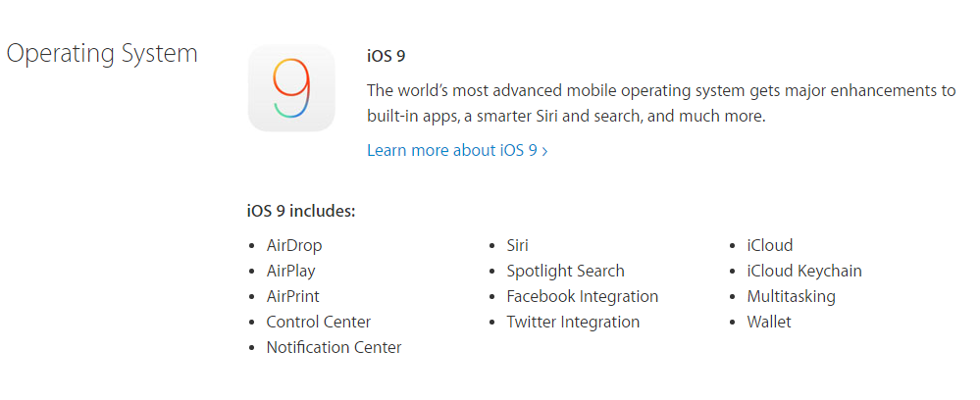Select Notification Center in the list

[x=335, y=347]
